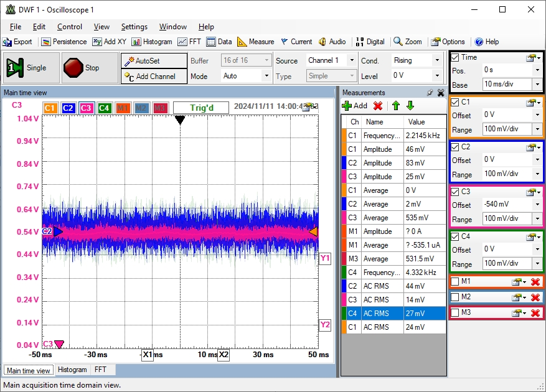Delete selected measurement with red X
This screenshot has width=546, height=392.
(377, 106)
